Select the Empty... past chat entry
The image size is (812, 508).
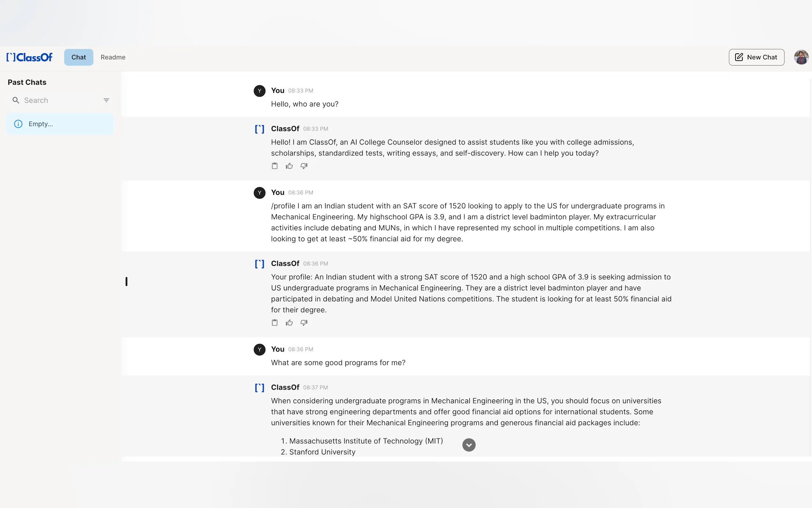pos(60,124)
